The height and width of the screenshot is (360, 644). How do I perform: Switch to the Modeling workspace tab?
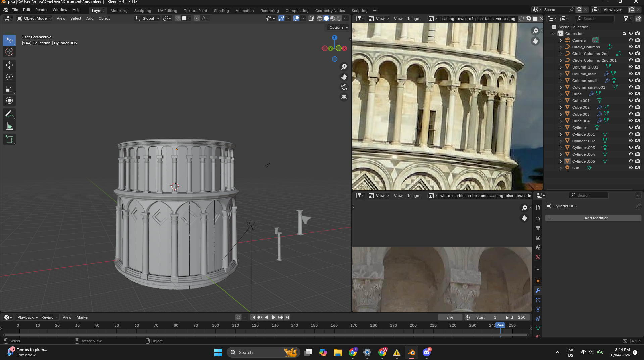(119, 11)
